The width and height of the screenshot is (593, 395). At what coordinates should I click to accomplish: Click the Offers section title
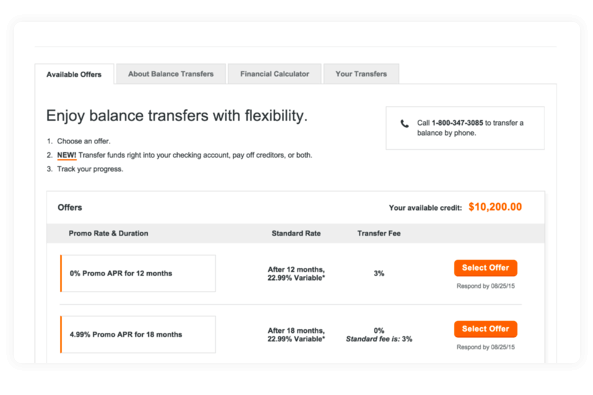pyautogui.click(x=70, y=207)
